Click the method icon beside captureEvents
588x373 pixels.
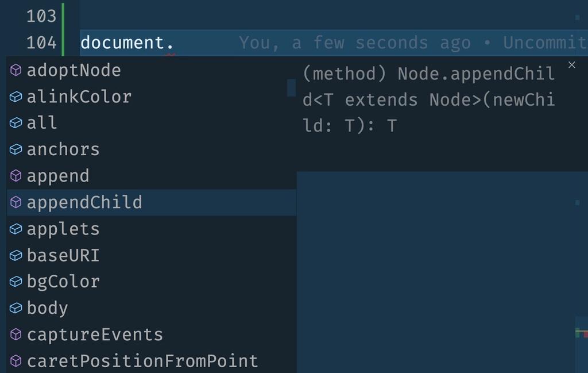click(x=16, y=334)
